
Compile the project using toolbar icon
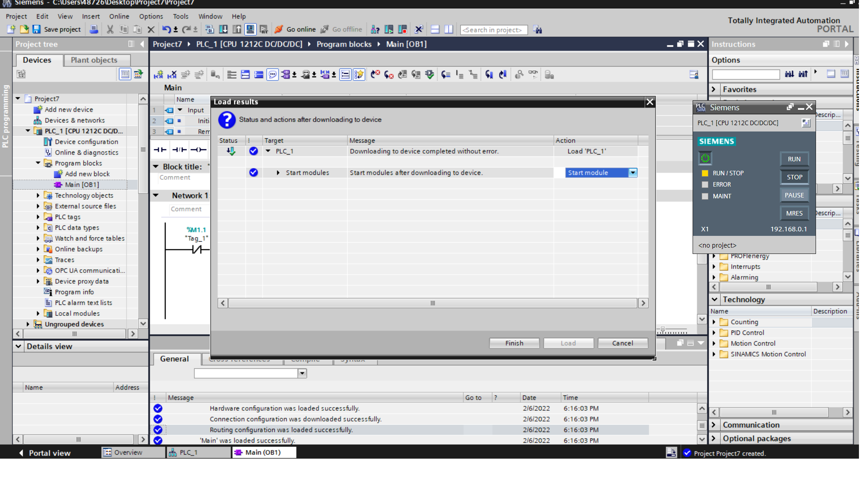[x=209, y=29]
